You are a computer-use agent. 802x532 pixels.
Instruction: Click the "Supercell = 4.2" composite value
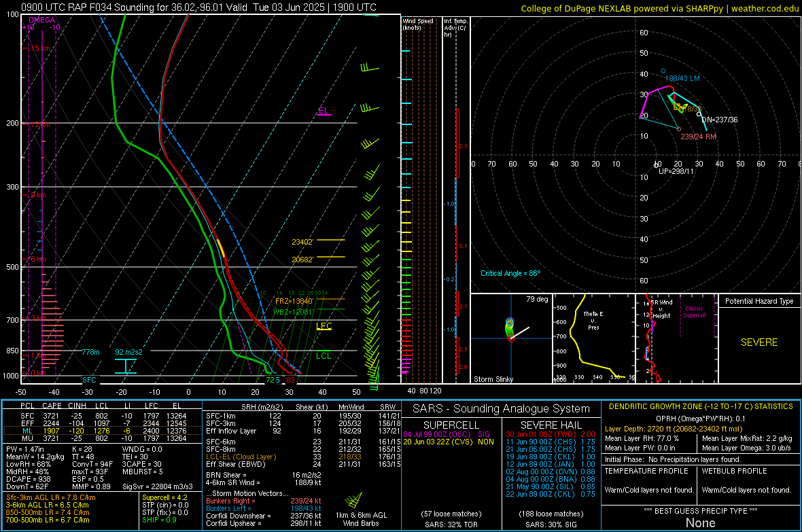pyautogui.click(x=164, y=498)
